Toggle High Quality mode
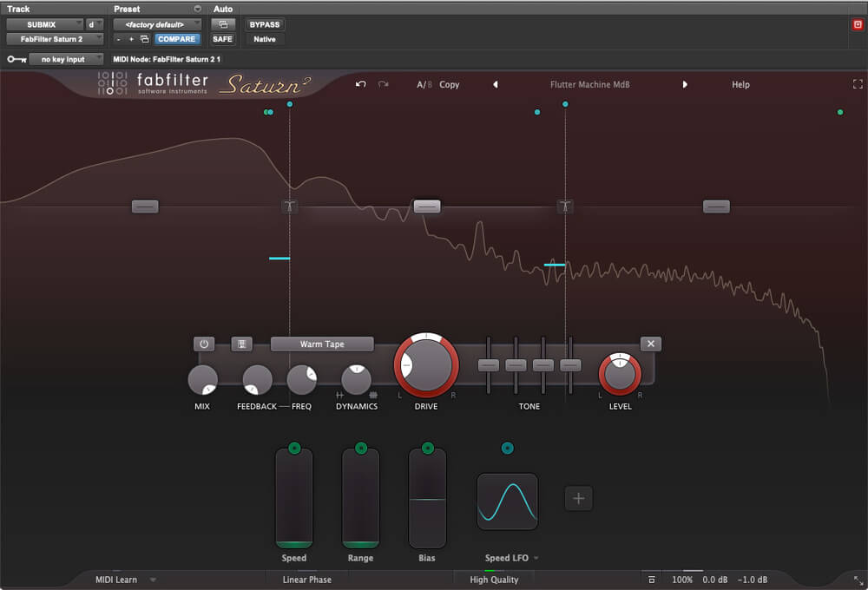The height and width of the screenshot is (590, 868). pyautogui.click(x=494, y=580)
